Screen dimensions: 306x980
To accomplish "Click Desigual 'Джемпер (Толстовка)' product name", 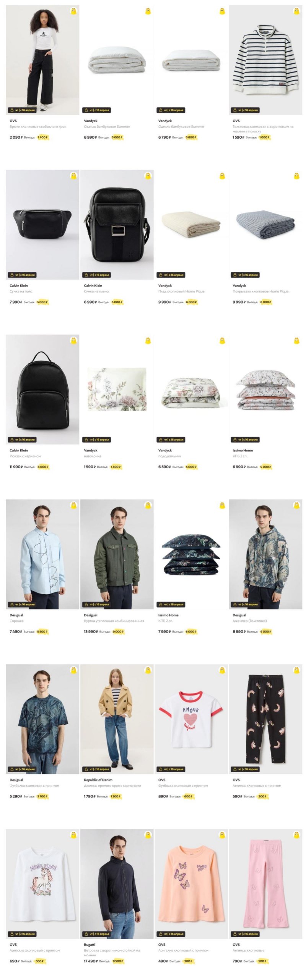I will coord(249,621).
